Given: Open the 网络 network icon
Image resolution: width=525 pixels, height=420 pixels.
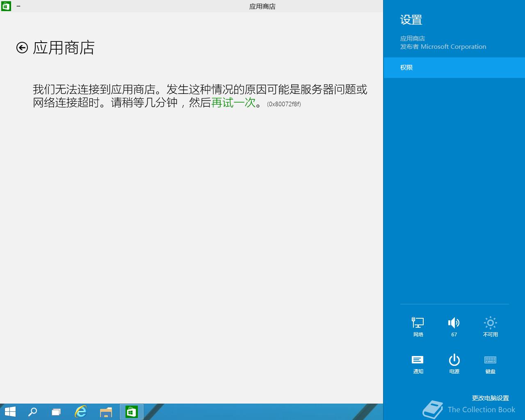Looking at the screenshot, I should point(418,327).
